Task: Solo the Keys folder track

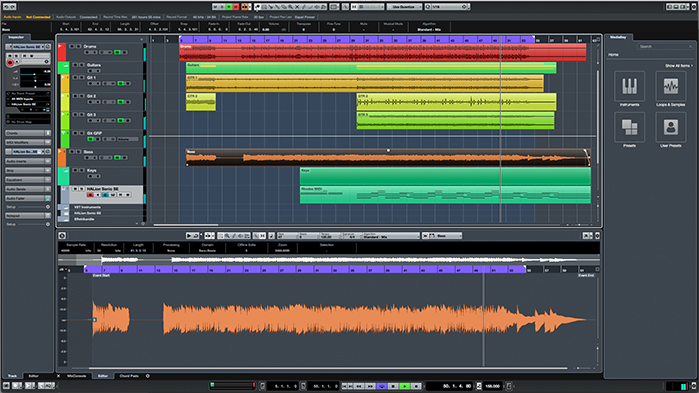Action: [x=82, y=170]
